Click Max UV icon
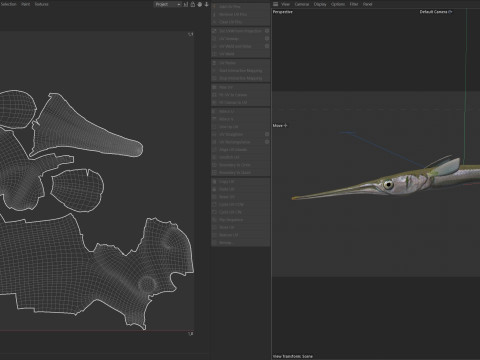Image resolution: width=480 pixels, height=360 pixels. [x=215, y=87]
